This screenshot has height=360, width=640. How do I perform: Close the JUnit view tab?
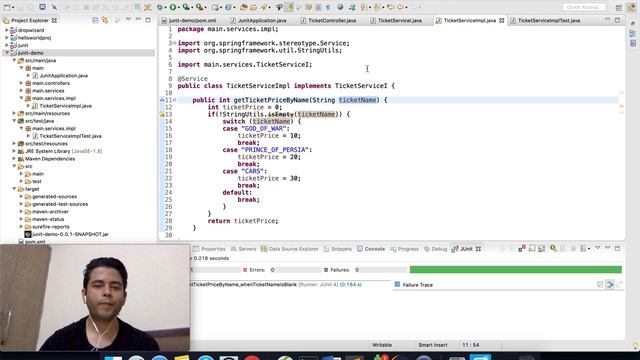(x=478, y=249)
